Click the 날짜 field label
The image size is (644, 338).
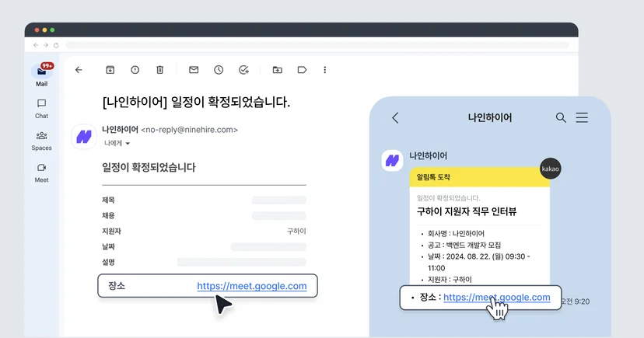click(108, 246)
